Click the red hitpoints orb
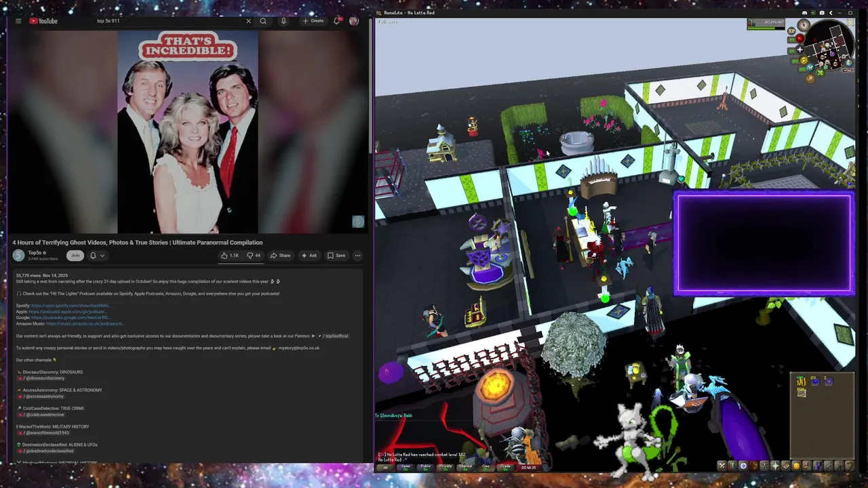The height and width of the screenshot is (488, 868). pyautogui.click(x=800, y=38)
